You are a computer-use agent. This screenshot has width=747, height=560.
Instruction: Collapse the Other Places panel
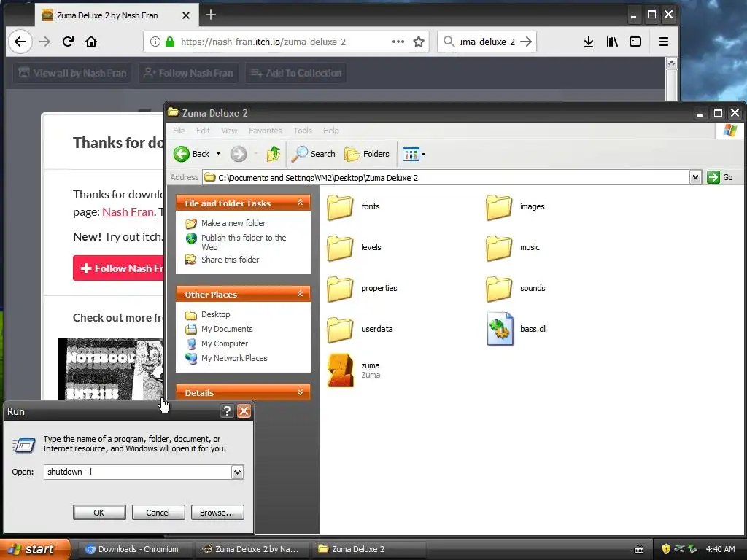pyautogui.click(x=300, y=294)
